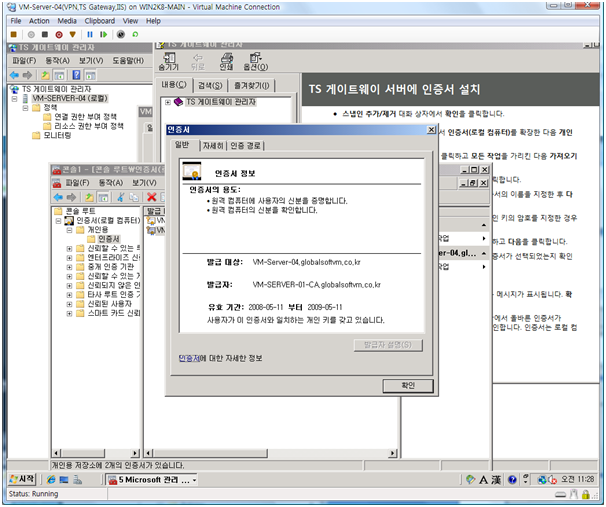
Task: Click the red X Delete icon in Console1
Action: 152,197
